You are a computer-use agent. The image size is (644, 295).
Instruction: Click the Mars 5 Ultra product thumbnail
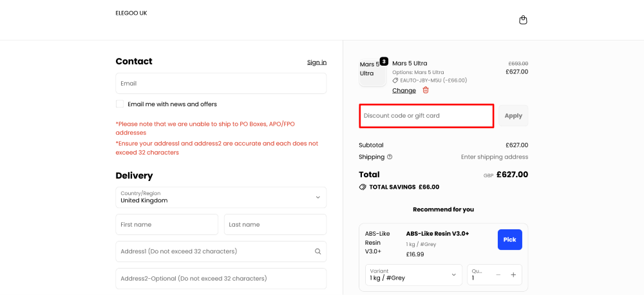click(372, 73)
